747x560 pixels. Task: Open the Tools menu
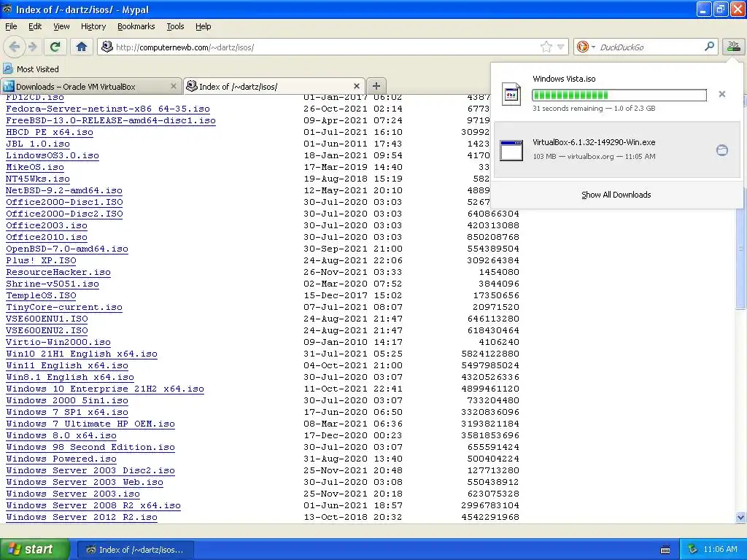point(175,26)
